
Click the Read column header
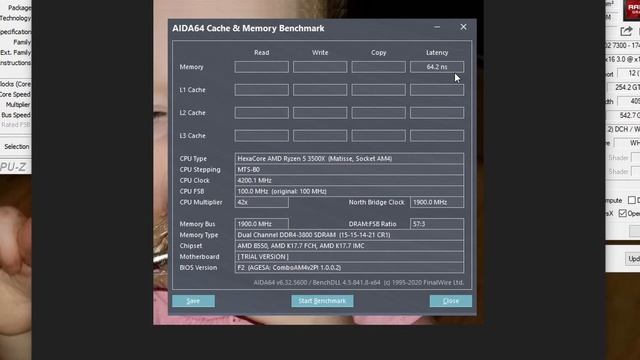tap(262, 53)
